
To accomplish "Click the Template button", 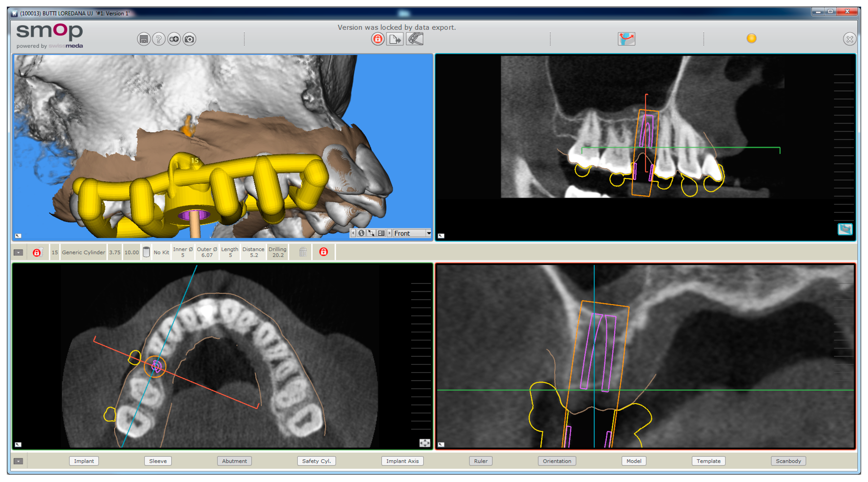I will pos(708,461).
